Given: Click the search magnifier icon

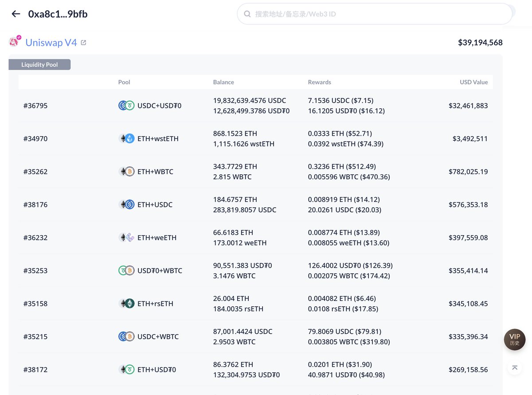Looking at the screenshot, I should (x=246, y=14).
